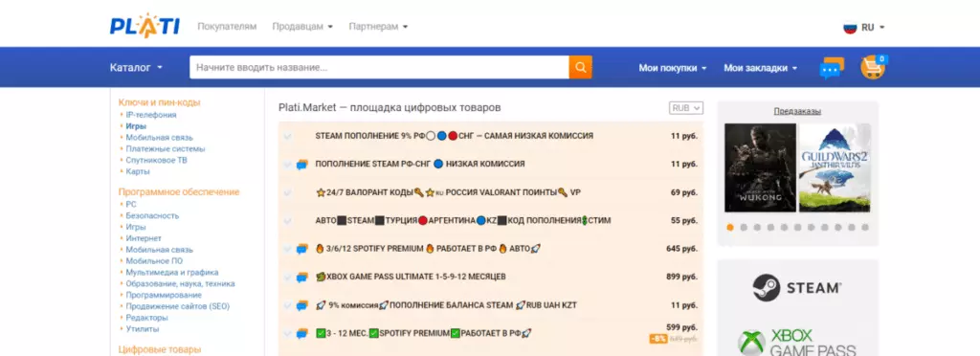Toggle checkmark for 3/6/12 SPOTIFY PREMIUM row
Image resolution: width=980 pixels, height=356 pixels.
tap(287, 249)
